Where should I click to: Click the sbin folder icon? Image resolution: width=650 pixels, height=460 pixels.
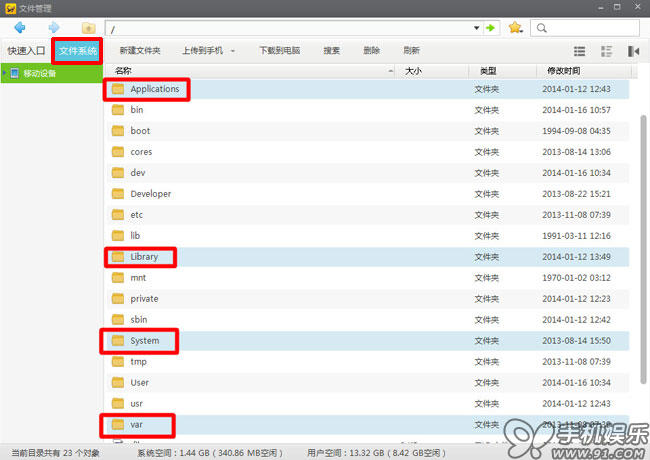(x=118, y=320)
